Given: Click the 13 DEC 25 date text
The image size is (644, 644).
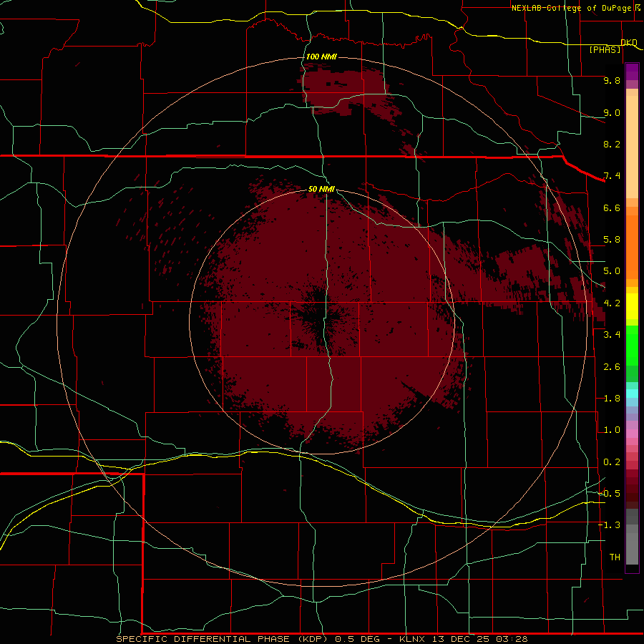Looking at the screenshot, I should click(460, 639).
